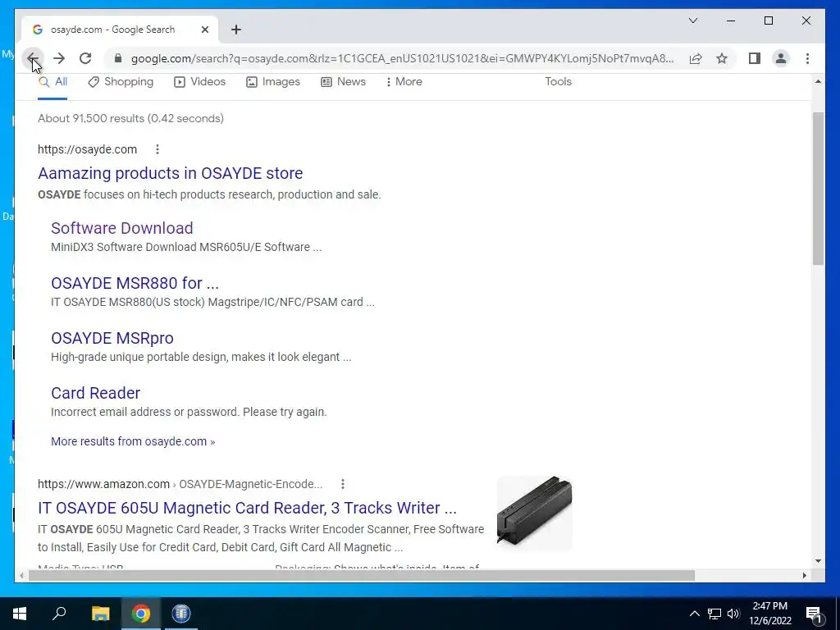This screenshot has width=840, height=630.
Task: Open the Aamazing products in OSAYDE store link
Action: coord(171,173)
